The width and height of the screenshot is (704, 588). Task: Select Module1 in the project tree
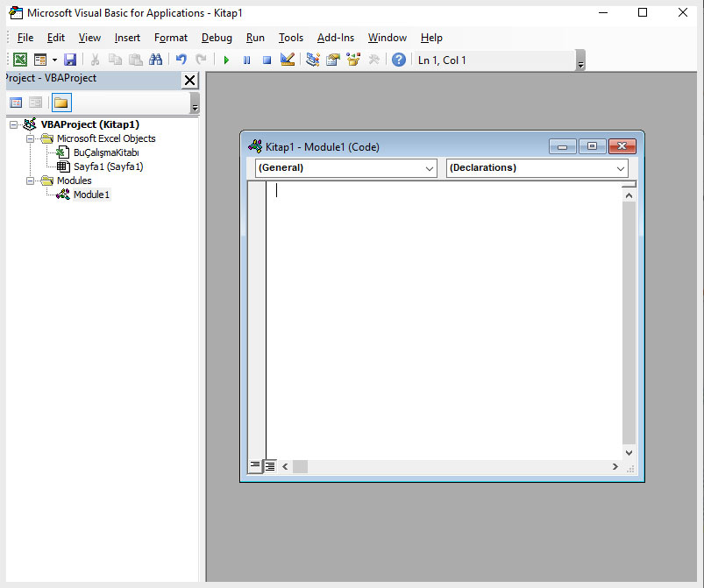point(91,195)
